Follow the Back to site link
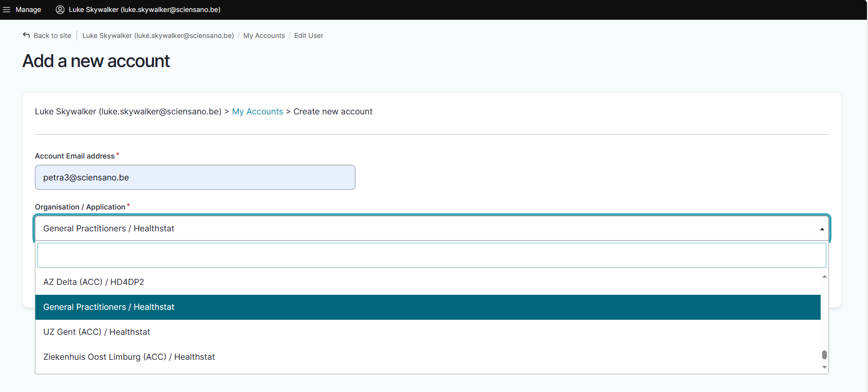 (x=52, y=36)
